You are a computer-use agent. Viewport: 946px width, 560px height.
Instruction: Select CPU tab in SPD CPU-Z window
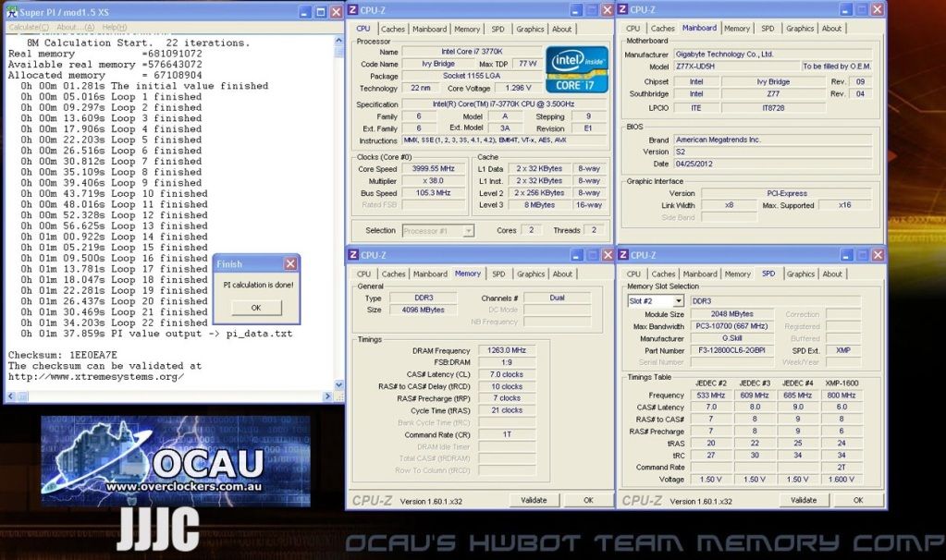[x=633, y=274]
